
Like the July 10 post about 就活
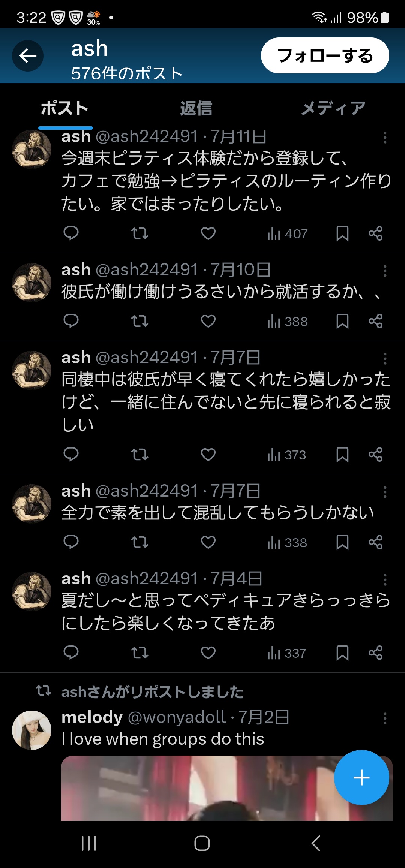coord(208,321)
